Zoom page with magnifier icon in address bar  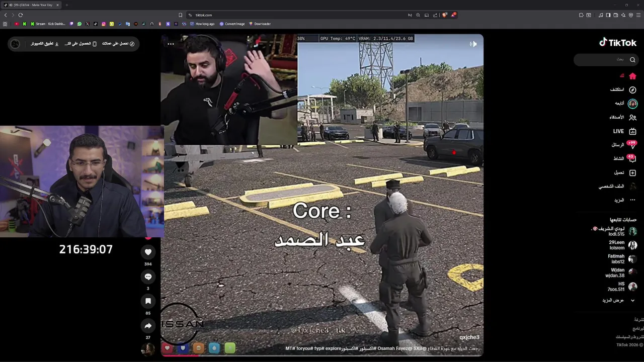(x=418, y=15)
